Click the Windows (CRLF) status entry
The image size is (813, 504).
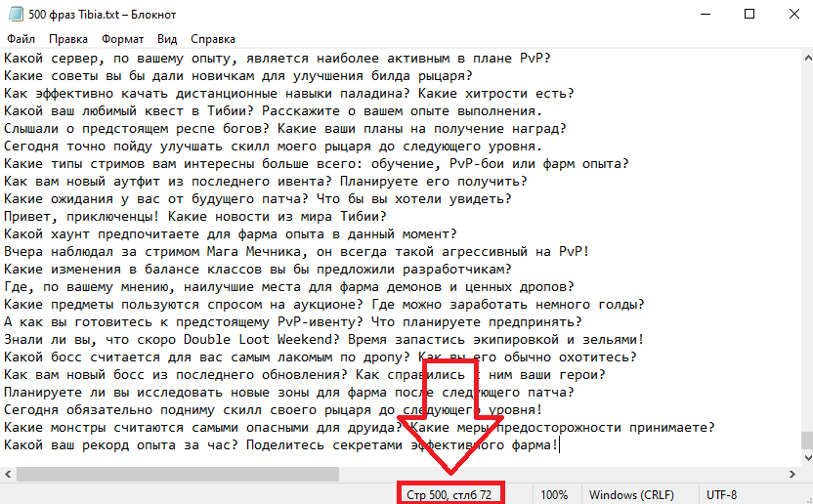click(631, 495)
